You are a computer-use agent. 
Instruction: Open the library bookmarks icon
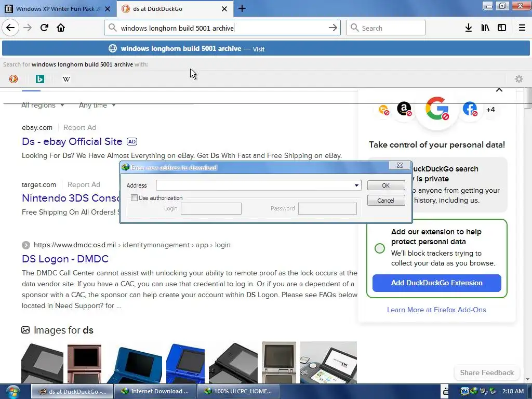coord(485,28)
